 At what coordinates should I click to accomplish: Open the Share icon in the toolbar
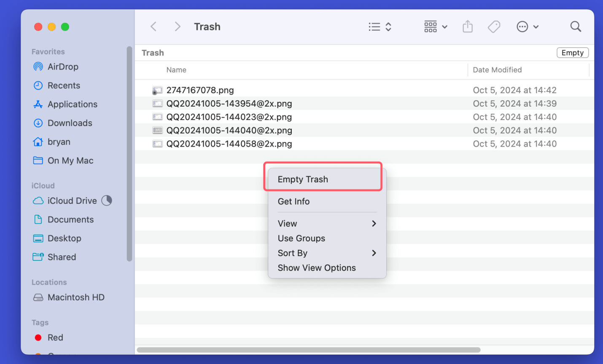468,26
